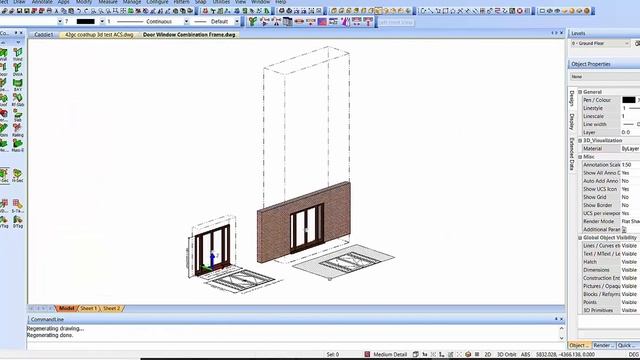Change the Show Border value No
Image resolution: width=640 pixels, height=360 pixels.
tap(630, 205)
